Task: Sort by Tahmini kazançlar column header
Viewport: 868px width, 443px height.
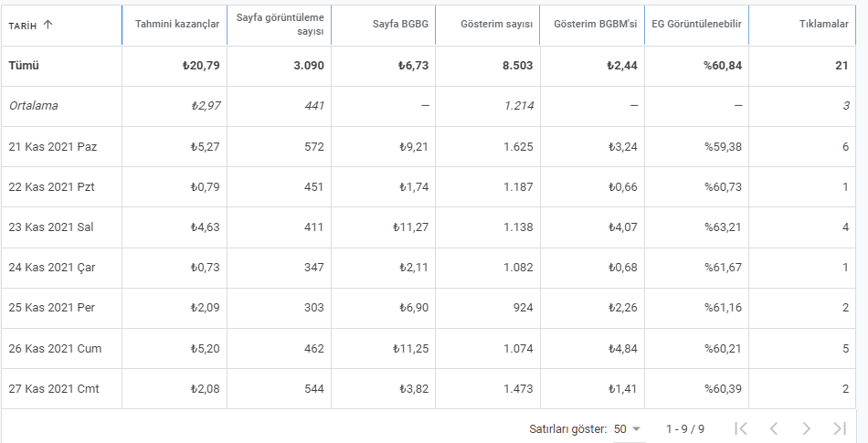Action: click(177, 24)
